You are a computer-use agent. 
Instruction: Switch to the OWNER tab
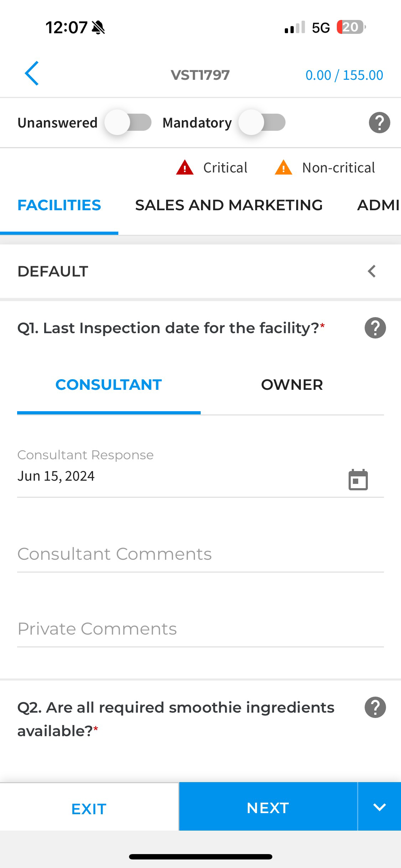(292, 385)
